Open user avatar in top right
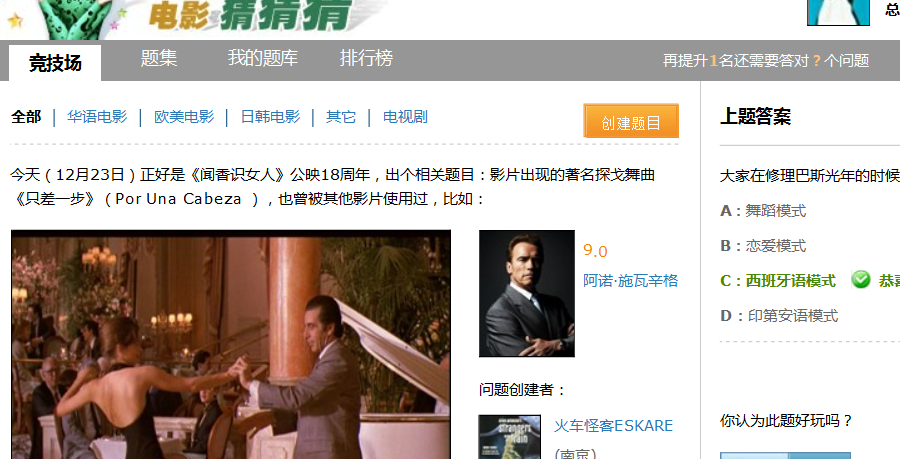This screenshot has width=900, height=459. coord(839,13)
